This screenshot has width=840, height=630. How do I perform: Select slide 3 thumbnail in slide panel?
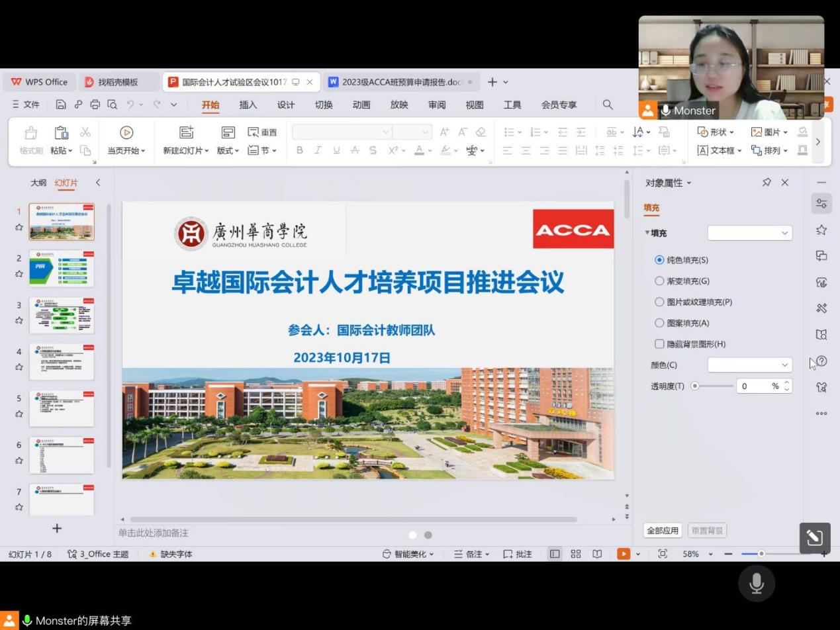pos(62,316)
